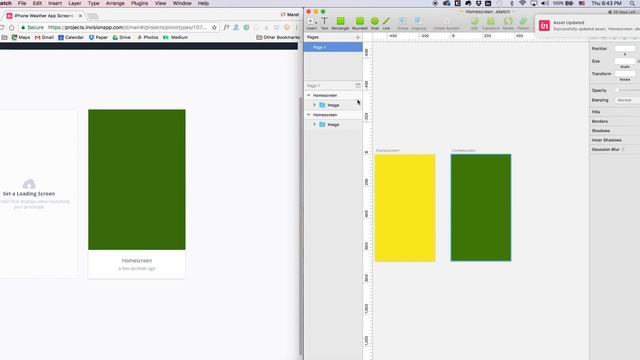Click the Maps bookmark
640x360 pixels.
click(x=21, y=37)
